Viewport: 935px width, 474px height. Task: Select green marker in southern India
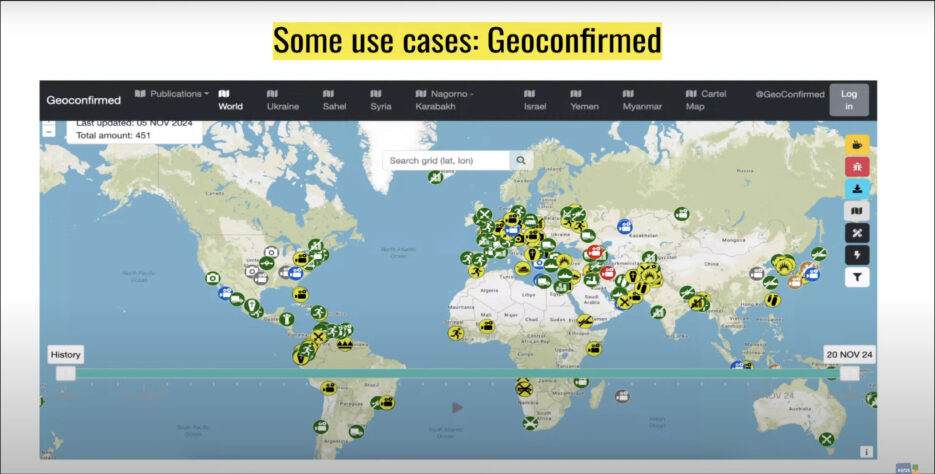click(658, 312)
